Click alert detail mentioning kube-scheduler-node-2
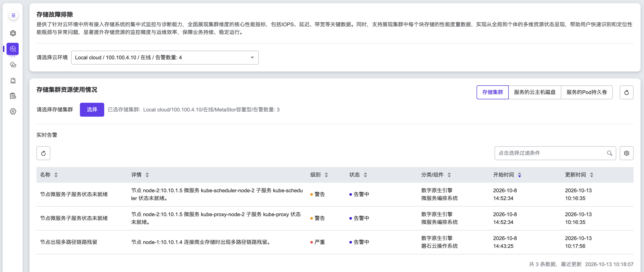The height and width of the screenshot is (272, 644). (217, 194)
